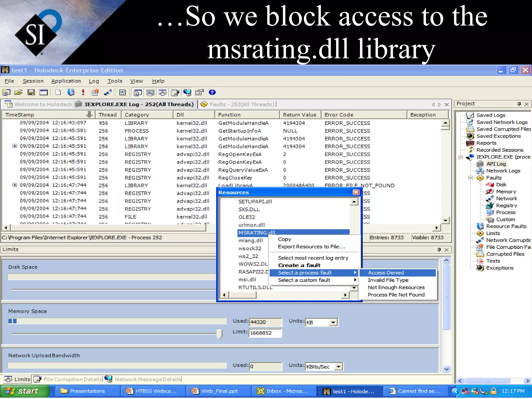The width and height of the screenshot is (532, 399).
Task: Switch to Welcome to Holodeck tab
Action: (38, 104)
